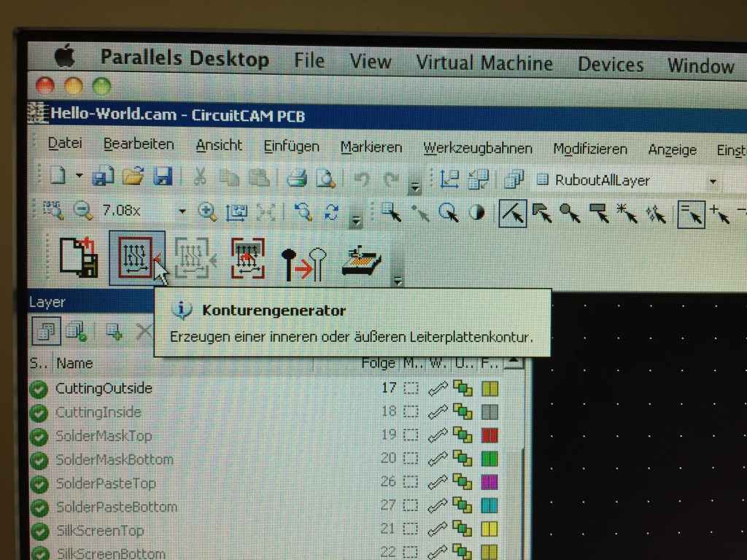The width and height of the screenshot is (747, 560).
Task: Click the Open folder icon
Action: pos(133,177)
